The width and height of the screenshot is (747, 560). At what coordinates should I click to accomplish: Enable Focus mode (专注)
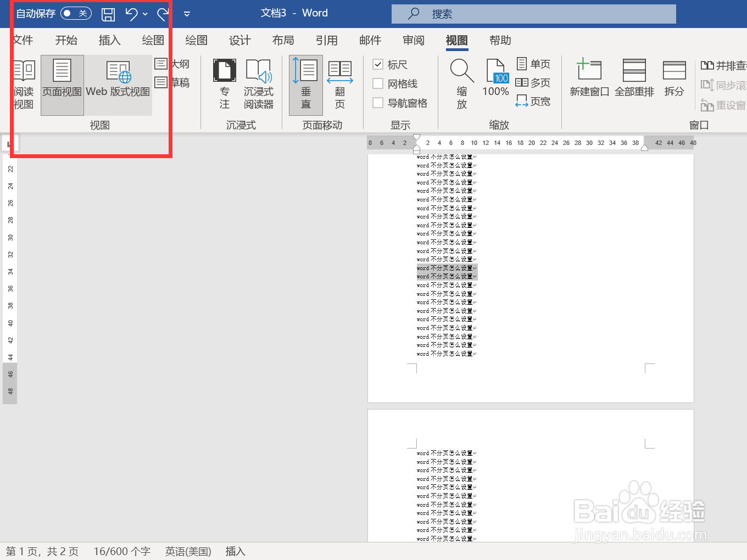225,85
